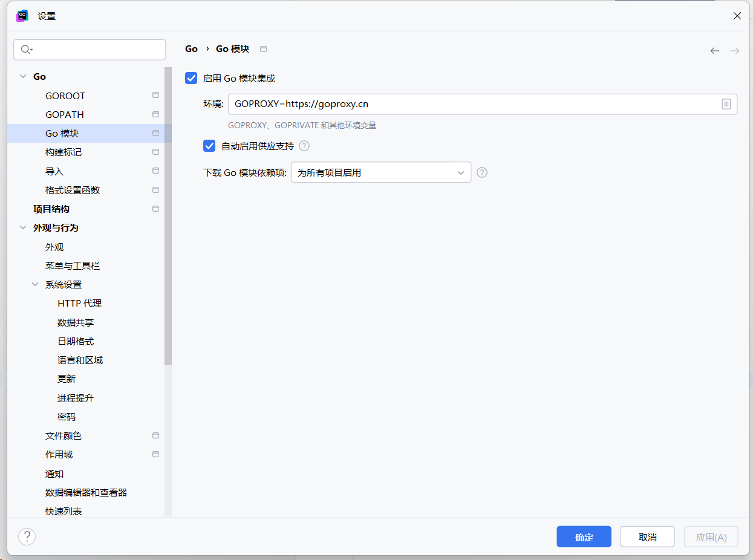Click into the GOPROXY environment input field
The image size is (753, 560).
click(472, 104)
